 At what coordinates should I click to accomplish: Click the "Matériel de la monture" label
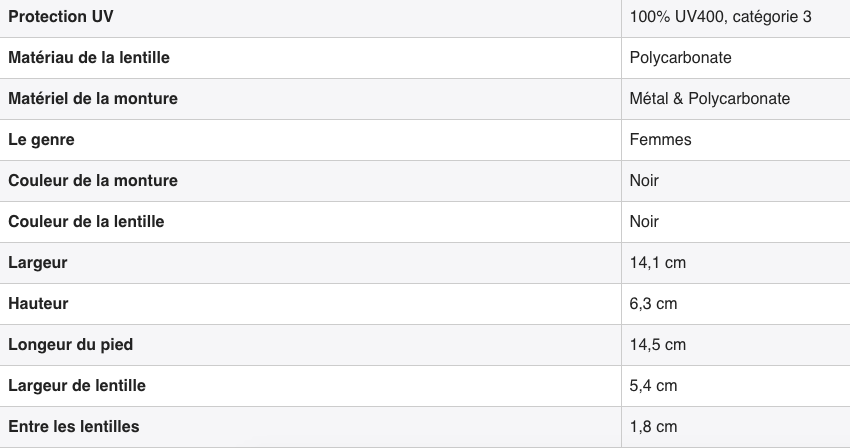pyautogui.click(x=93, y=99)
